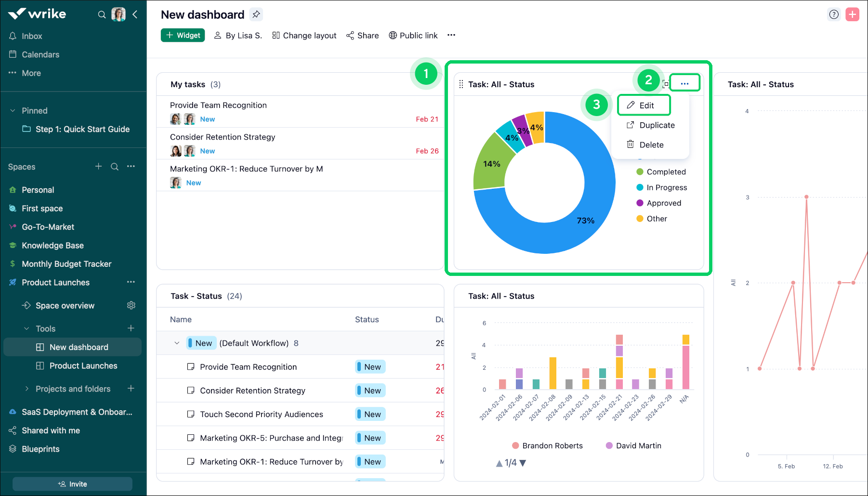868x496 pixels.
Task: Expand Projects and folders
Action: pos(27,389)
